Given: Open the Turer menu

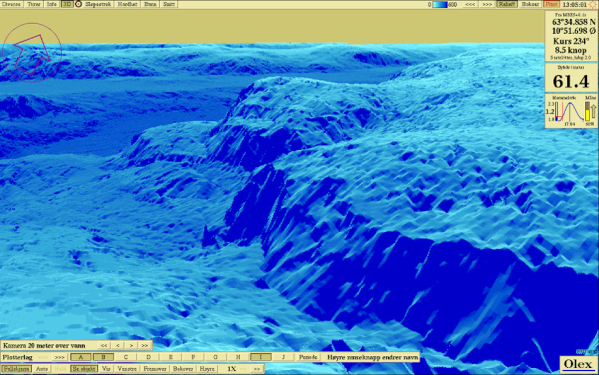Looking at the screenshot, I should [x=34, y=4].
